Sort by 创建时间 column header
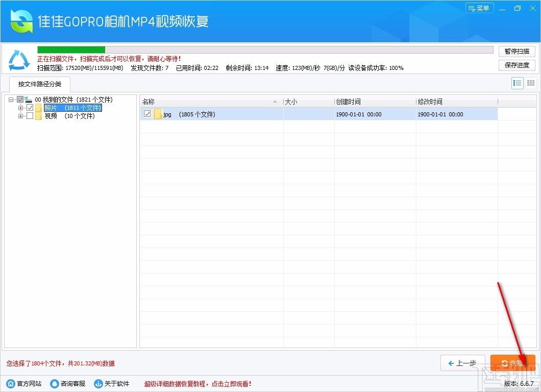541x392 pixels. pos(375,102)
